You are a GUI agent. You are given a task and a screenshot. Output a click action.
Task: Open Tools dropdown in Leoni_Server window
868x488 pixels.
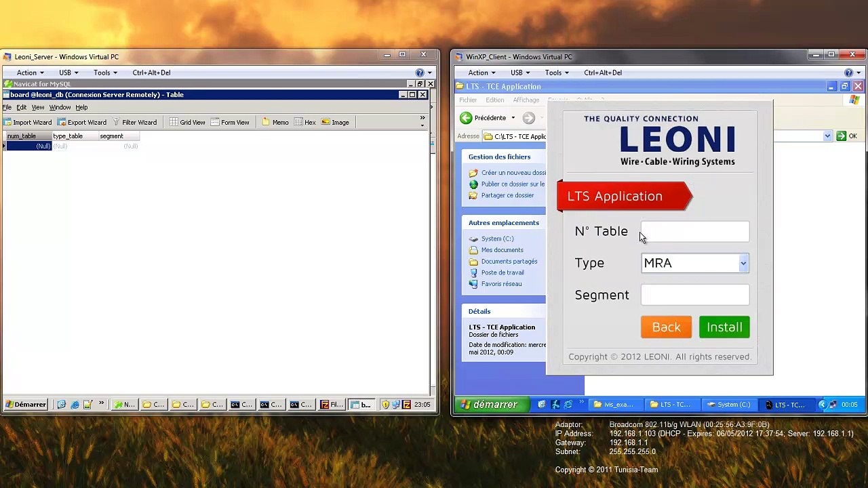(105, 73)
